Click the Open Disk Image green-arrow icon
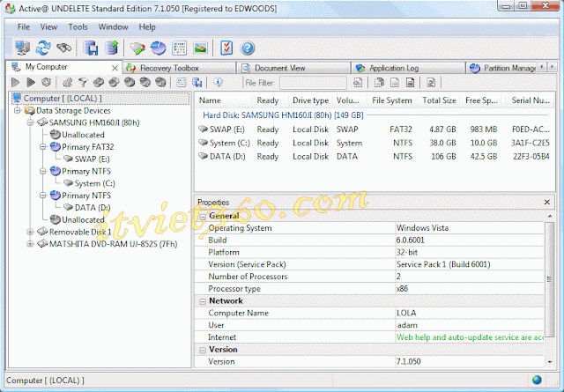The width and height of the screenshot is (564, 392). pyautogui.click(x=112, y=48)
